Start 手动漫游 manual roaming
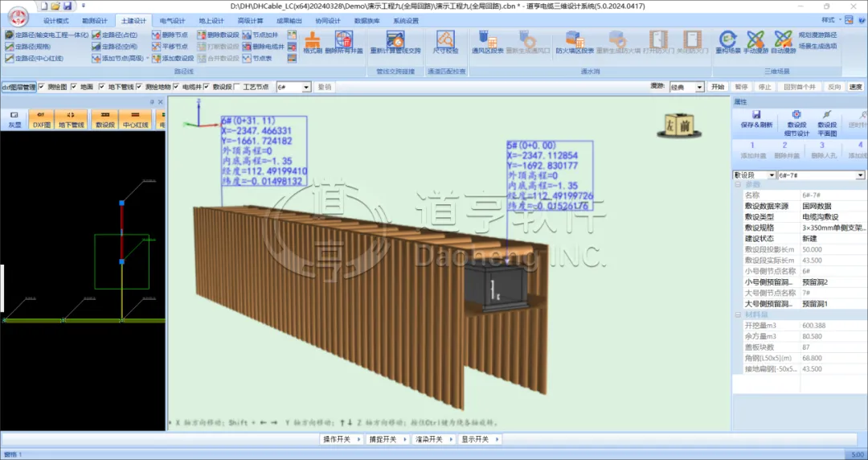 click(x=755, y=40)
